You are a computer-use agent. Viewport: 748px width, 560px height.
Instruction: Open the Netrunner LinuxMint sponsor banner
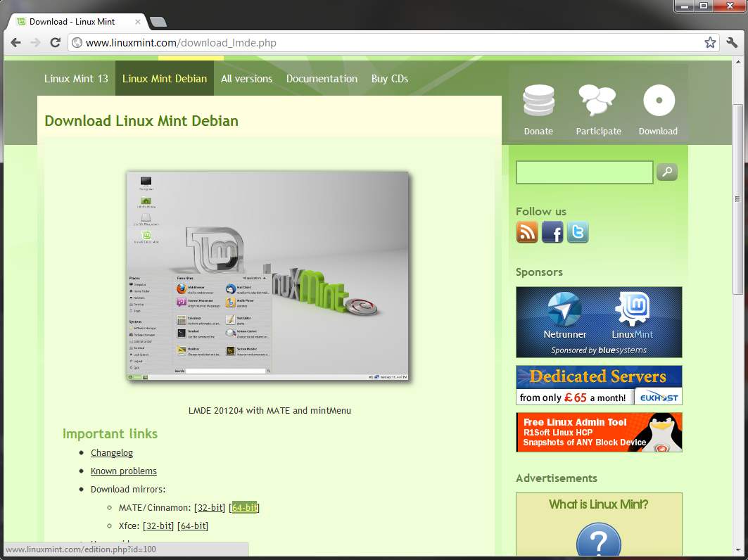click(599, 322)
